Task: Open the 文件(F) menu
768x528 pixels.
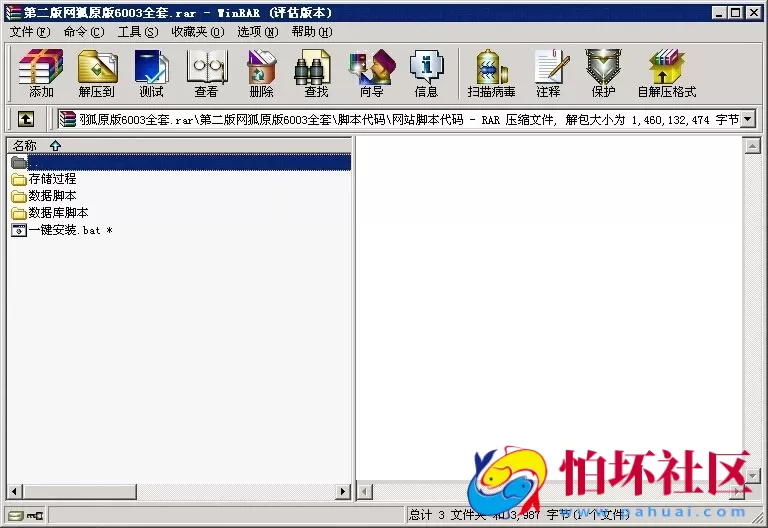Action: pos(30,32)
